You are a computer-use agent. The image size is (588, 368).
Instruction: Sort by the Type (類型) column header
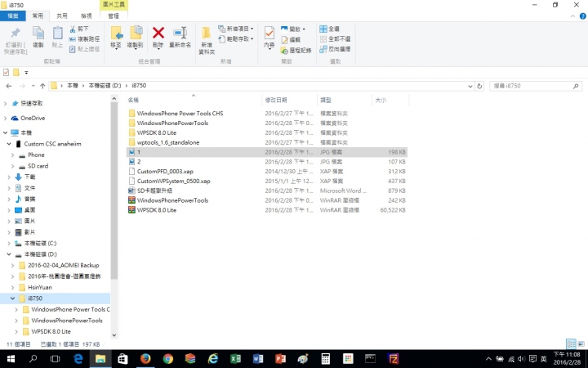pos(345,100)
